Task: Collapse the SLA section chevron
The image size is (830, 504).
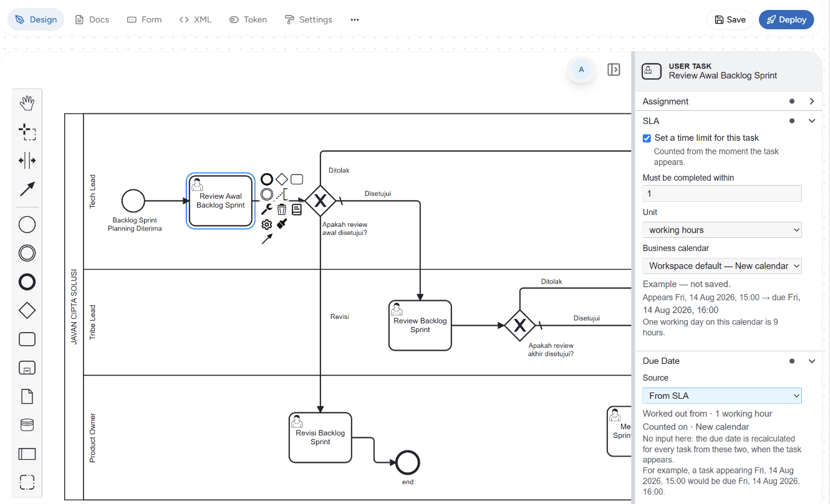Action: (x=812, y=121)
